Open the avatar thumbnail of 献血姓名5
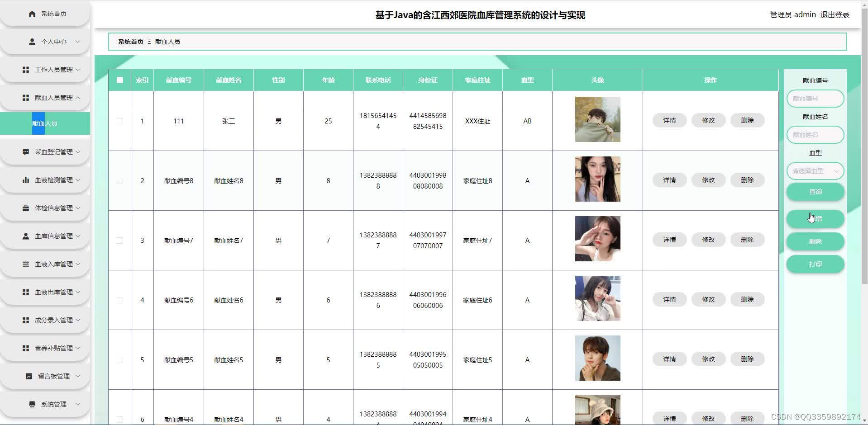 [x=597, y=358]
